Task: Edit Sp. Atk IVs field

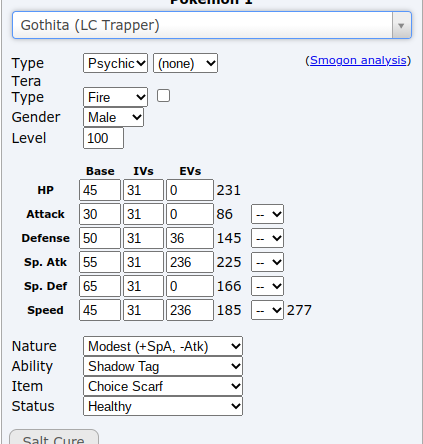Action: point(143,262)
